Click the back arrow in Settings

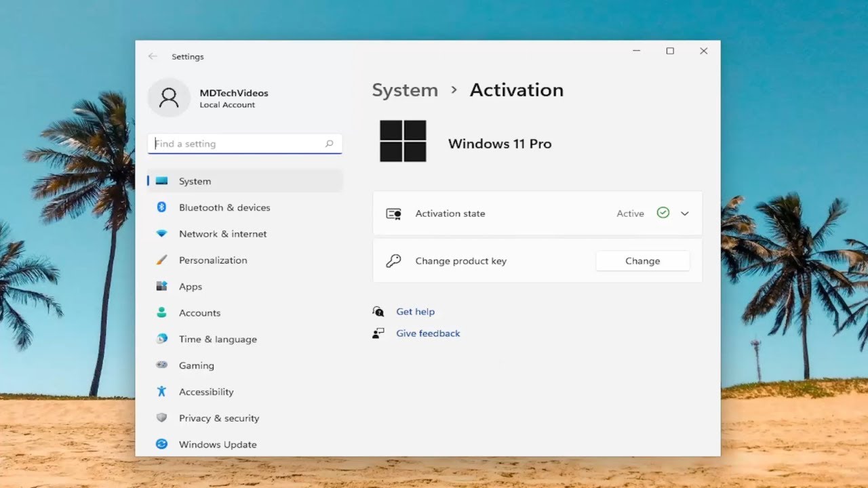[x=153, y=56]
